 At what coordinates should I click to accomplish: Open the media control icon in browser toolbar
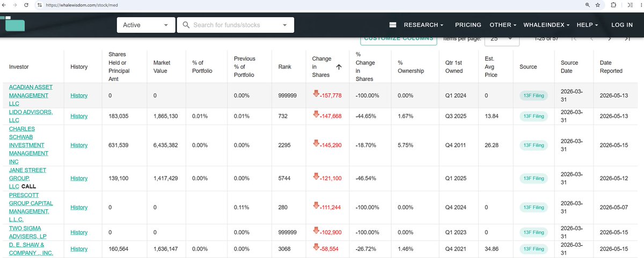coord(630,4)
